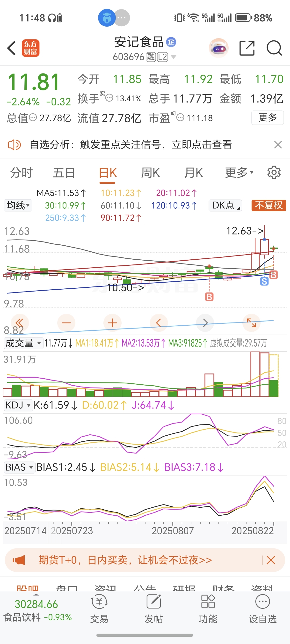Image resolution: width=290 pixels, height=644 pixels.
Task: Open the KDJ indicator dropdown
Action: click(x=18, y=405)
